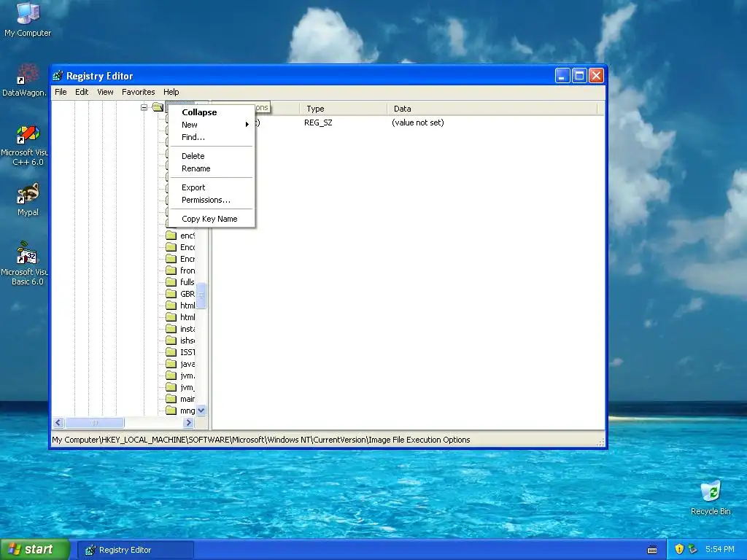Open the File menu

click(x=61, y=92)
